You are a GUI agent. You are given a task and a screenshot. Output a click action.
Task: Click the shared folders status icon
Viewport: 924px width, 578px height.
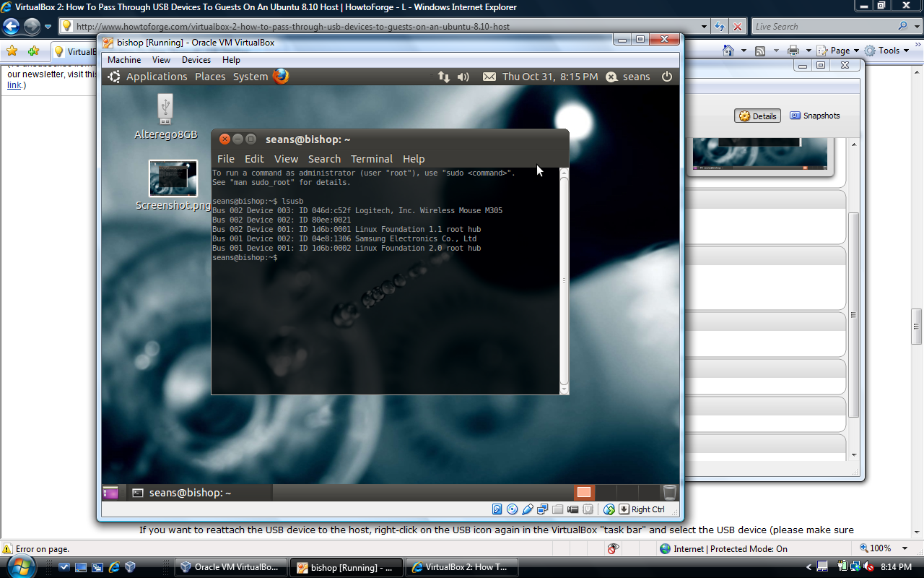click(558, 509)
